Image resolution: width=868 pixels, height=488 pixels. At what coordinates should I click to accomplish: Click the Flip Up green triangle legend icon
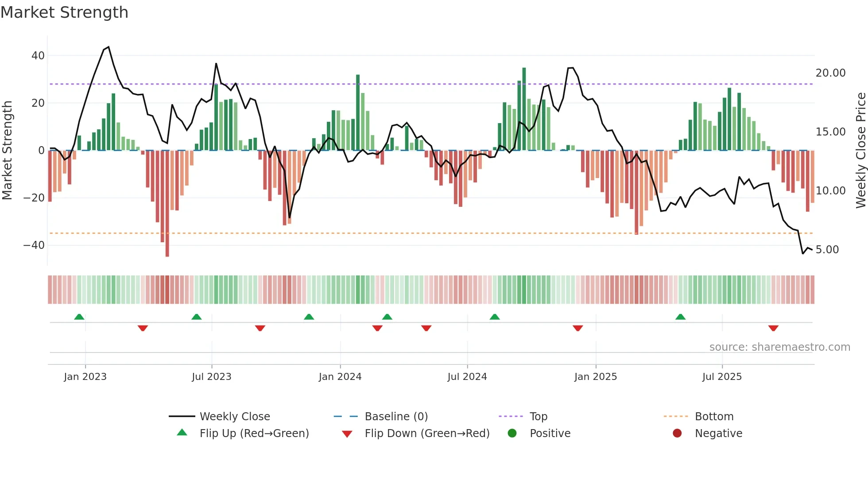[182, 433]
